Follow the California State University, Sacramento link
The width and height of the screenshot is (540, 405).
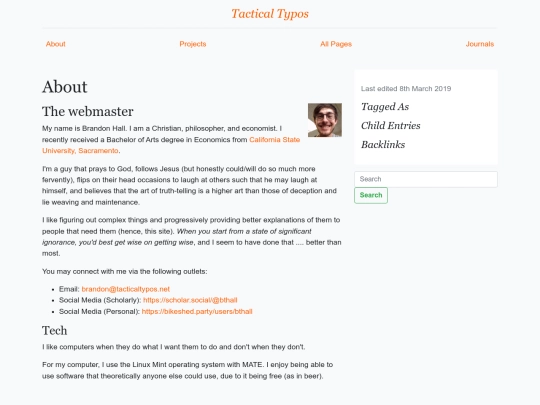(x=171, y=145)
